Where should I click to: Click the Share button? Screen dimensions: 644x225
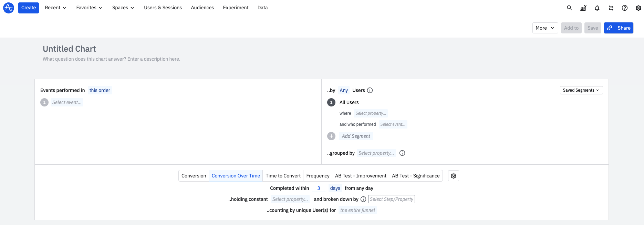[x=624, y=28]
